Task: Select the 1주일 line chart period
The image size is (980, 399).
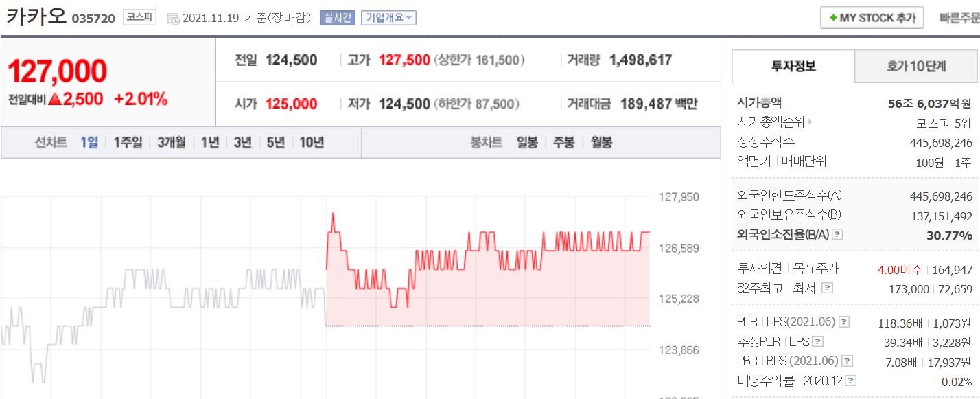Action: click(x=128, y=143)
